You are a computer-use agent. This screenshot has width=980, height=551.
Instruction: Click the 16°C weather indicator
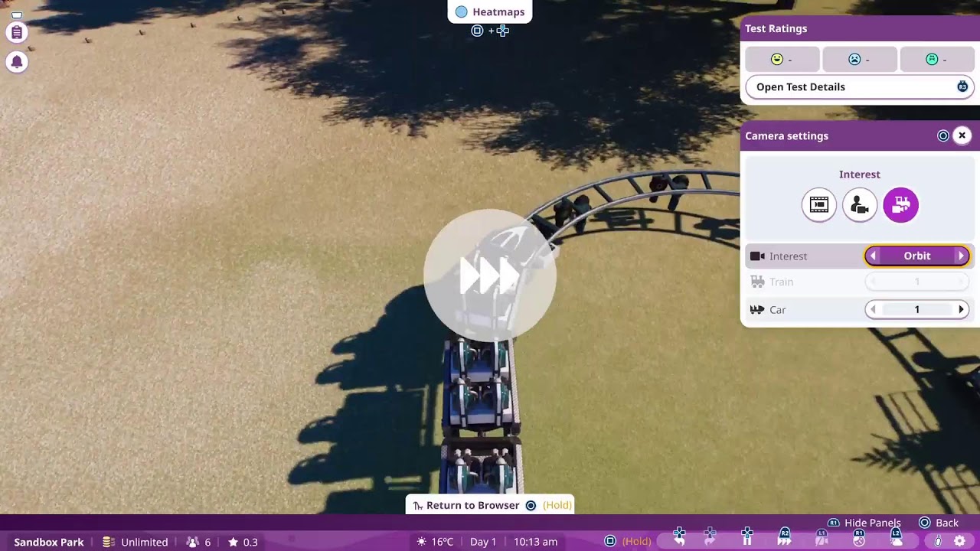[435, 542]
